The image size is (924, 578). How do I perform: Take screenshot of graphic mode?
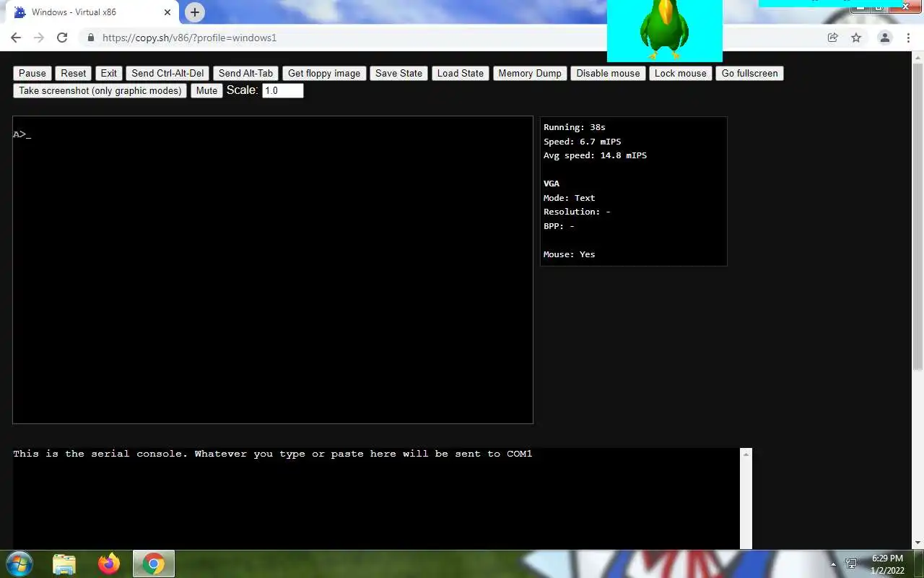[x=100, y=90]
